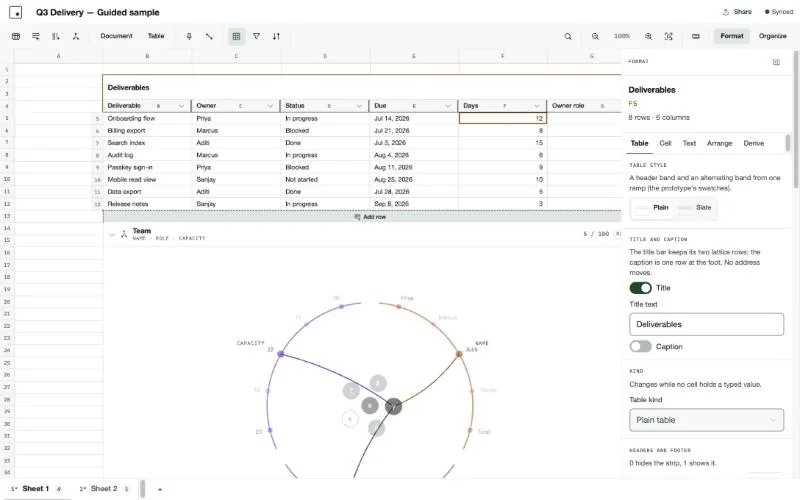Click the plus icon to add a sheet
Viewport: 800px width, 500px height.
[160, 489]
